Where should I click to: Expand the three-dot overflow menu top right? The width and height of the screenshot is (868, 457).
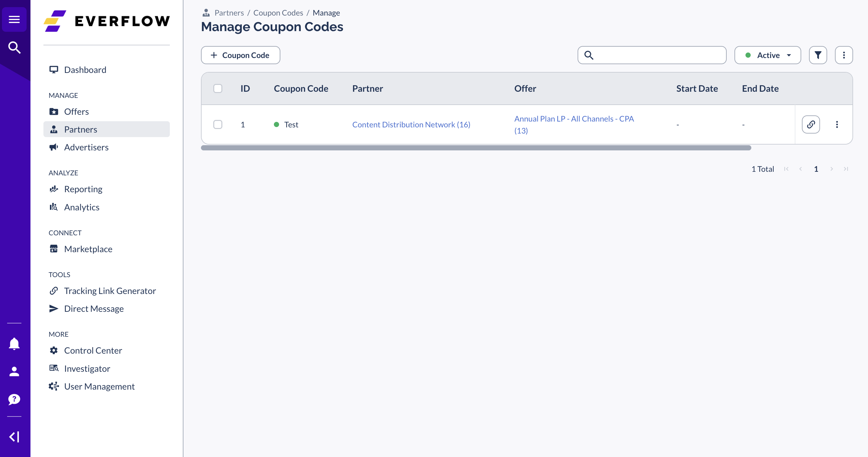click(x=844, y=55)
